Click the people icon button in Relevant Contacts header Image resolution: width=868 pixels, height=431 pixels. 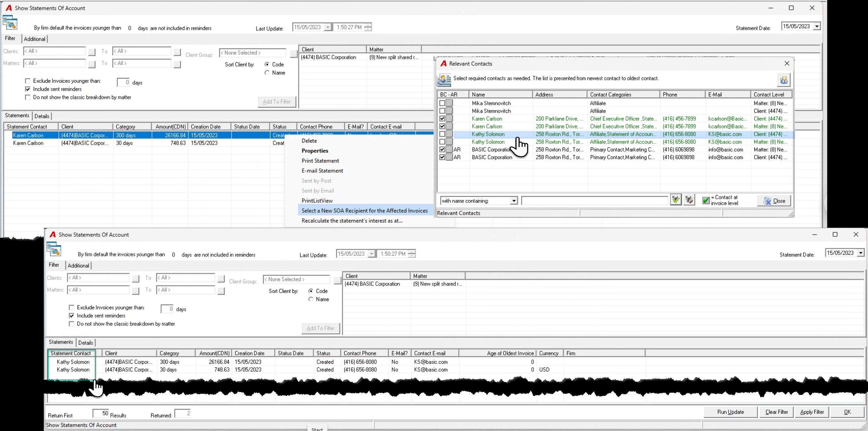click(x=783, y=80)
